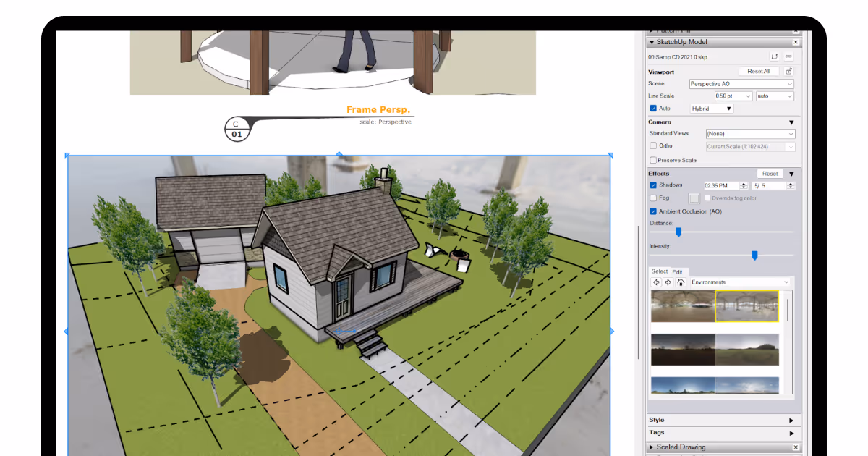Select the yellow-highlighted hall environment thumbnail
The width and height of the screenshot is (868, 456).
click(746, 306)
